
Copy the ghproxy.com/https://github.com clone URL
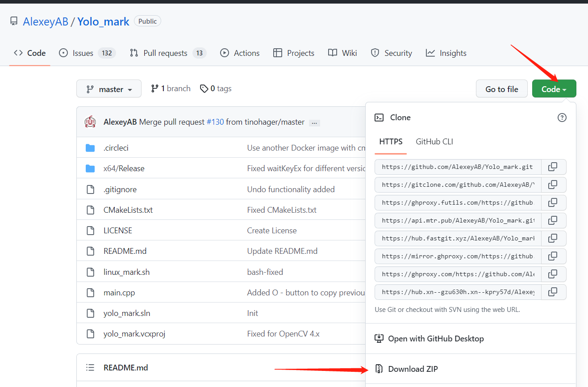pos(554,274)
